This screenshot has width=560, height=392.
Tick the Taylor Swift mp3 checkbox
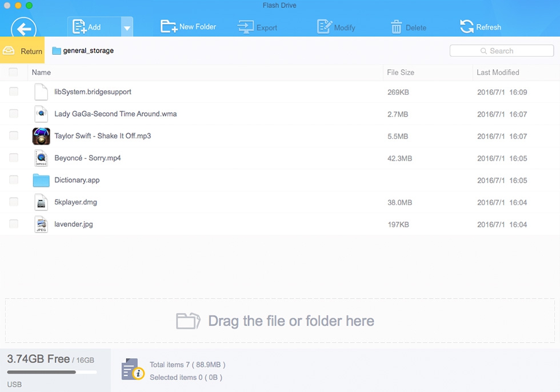coord(14,135)
